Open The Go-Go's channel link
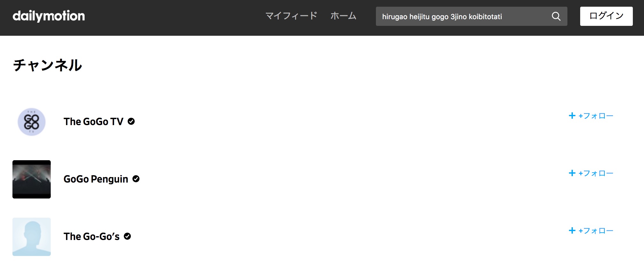This screenshot has height=270, width=644. [92, 236]
